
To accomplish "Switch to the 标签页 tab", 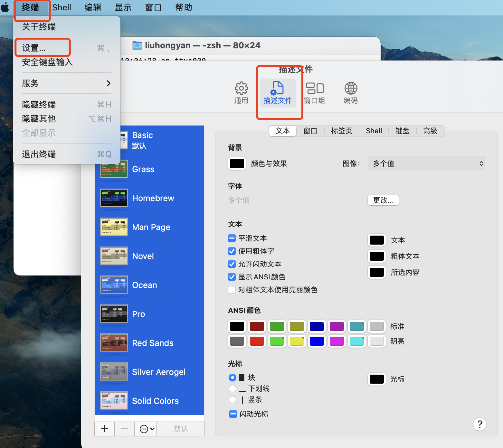I will tap(342, 131).
